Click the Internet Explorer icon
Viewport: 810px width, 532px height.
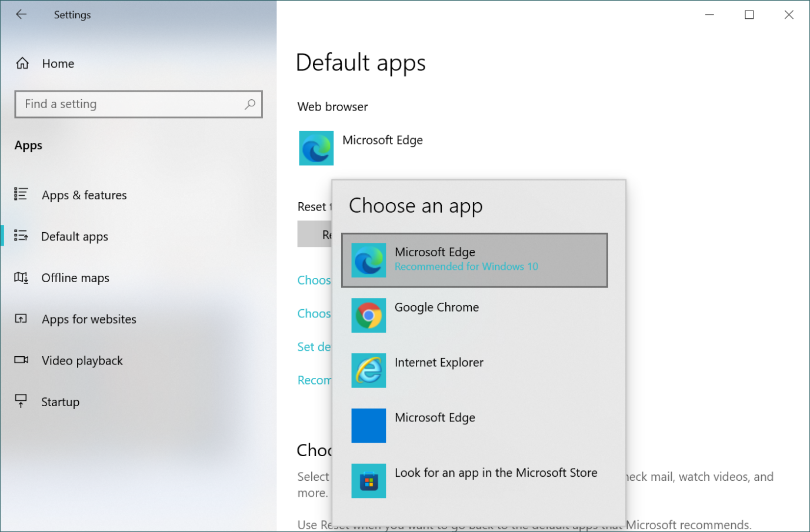click(x=369, y=370)
